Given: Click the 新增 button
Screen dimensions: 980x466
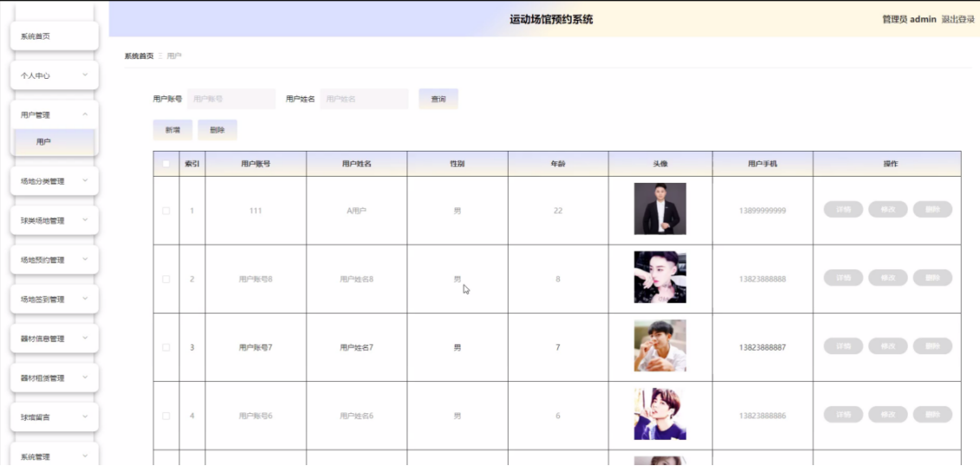Looking at the screenshot, I should tap(172, 130).
